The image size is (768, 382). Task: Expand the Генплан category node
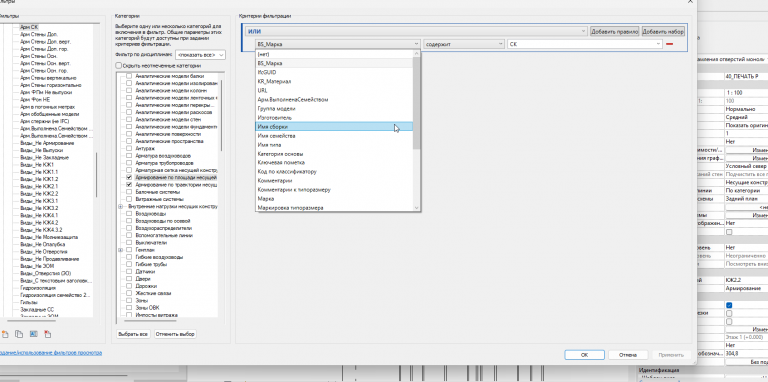tap(120, 250)
